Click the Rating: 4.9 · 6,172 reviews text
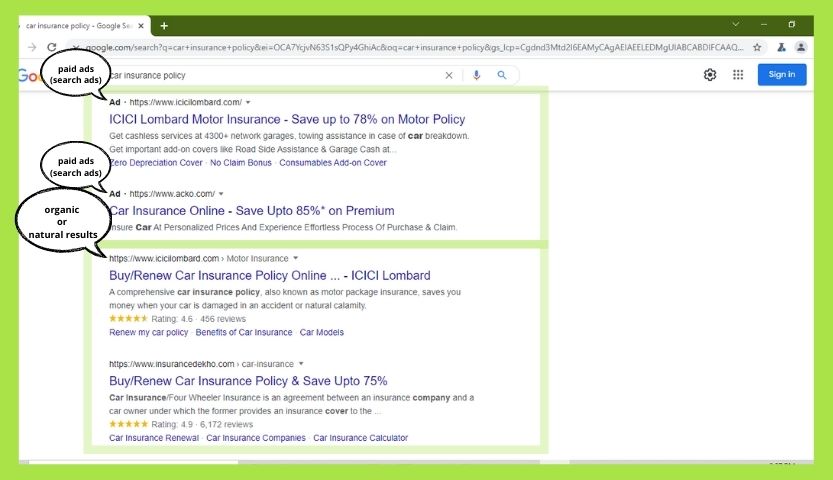The height and width of the screenshot is (480, 833). (202, 424)
